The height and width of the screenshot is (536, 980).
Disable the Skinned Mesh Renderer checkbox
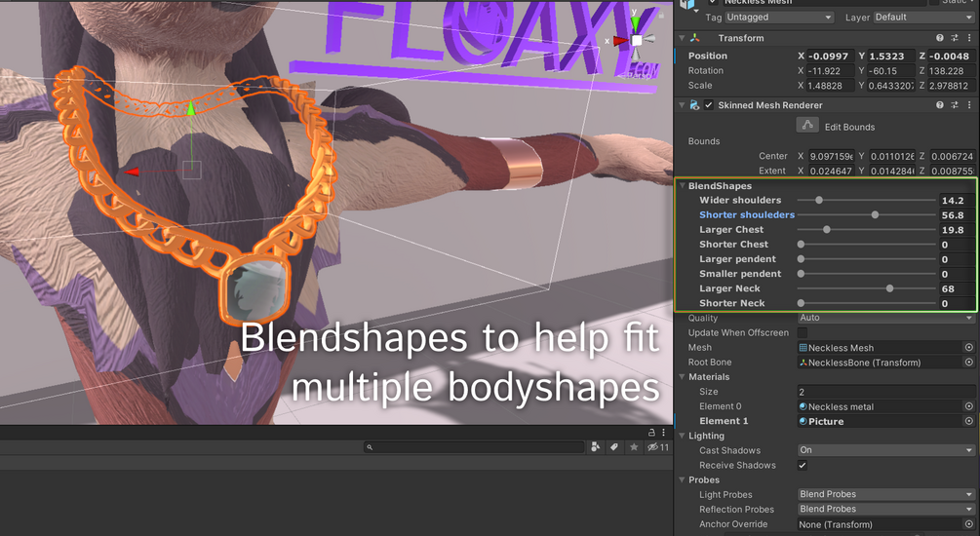[709, 105]
